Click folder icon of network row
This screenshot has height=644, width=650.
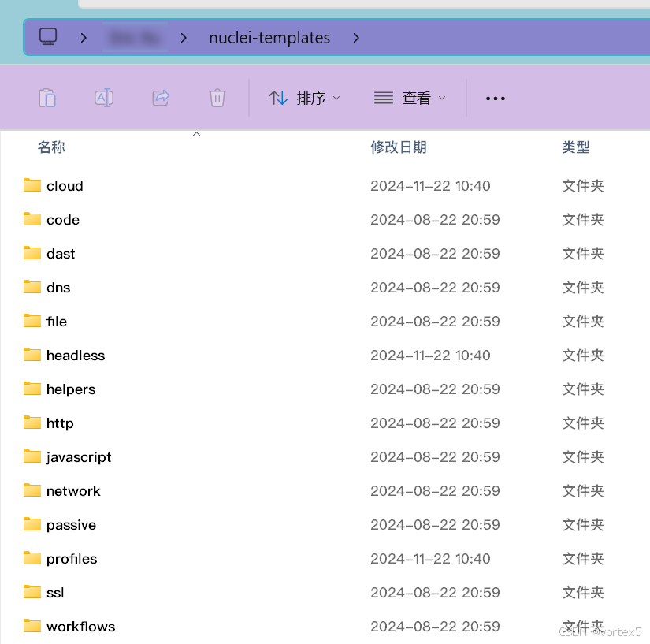[x=32, y=490]
